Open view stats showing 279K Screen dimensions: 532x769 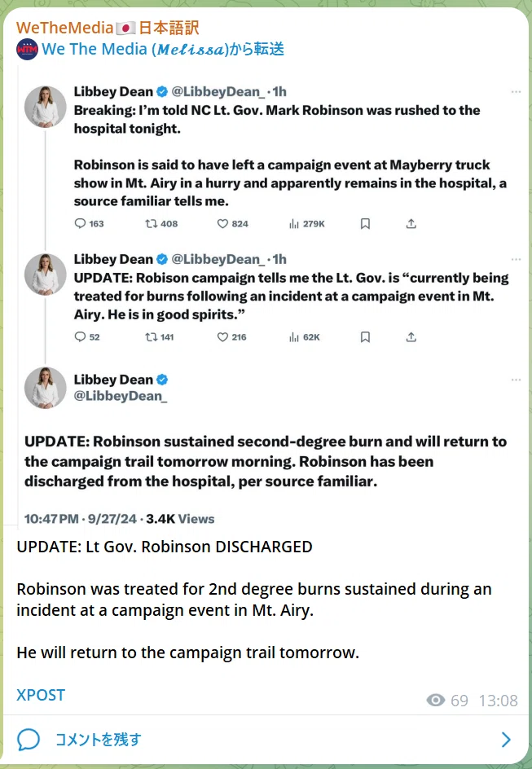tap(294, 224)
